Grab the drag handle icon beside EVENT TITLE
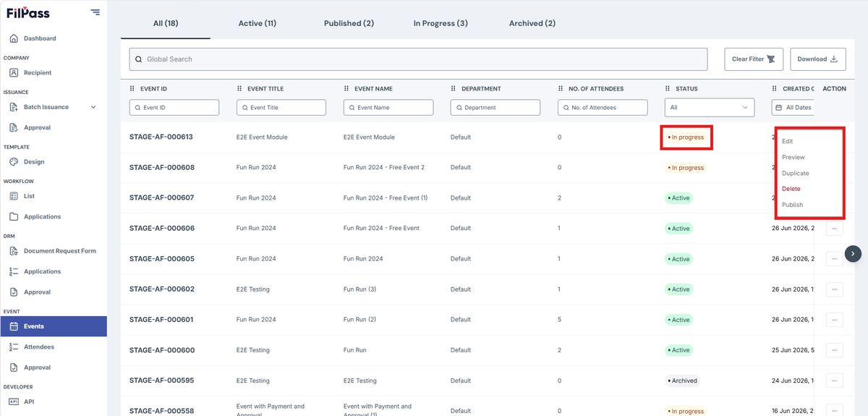 [x=239, y=89]
